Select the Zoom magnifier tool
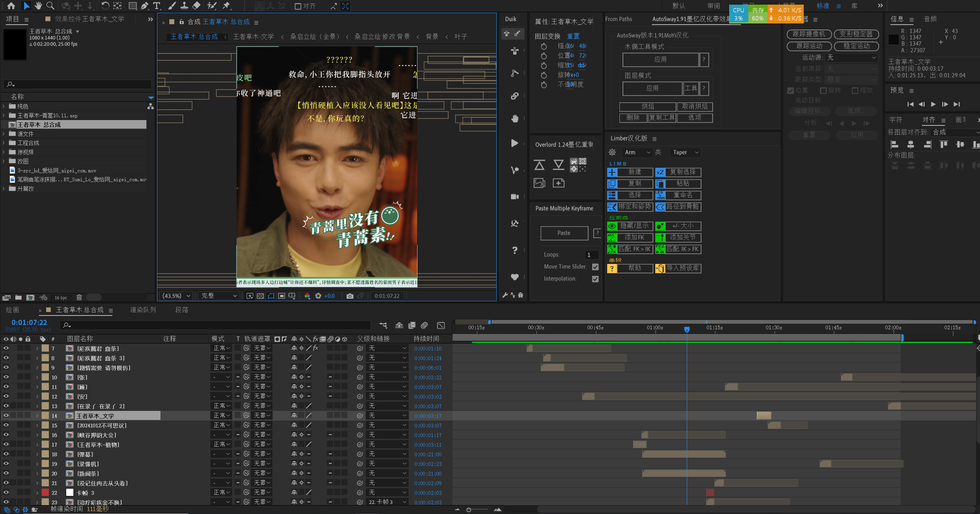980x514 pixels. (50, 6)
